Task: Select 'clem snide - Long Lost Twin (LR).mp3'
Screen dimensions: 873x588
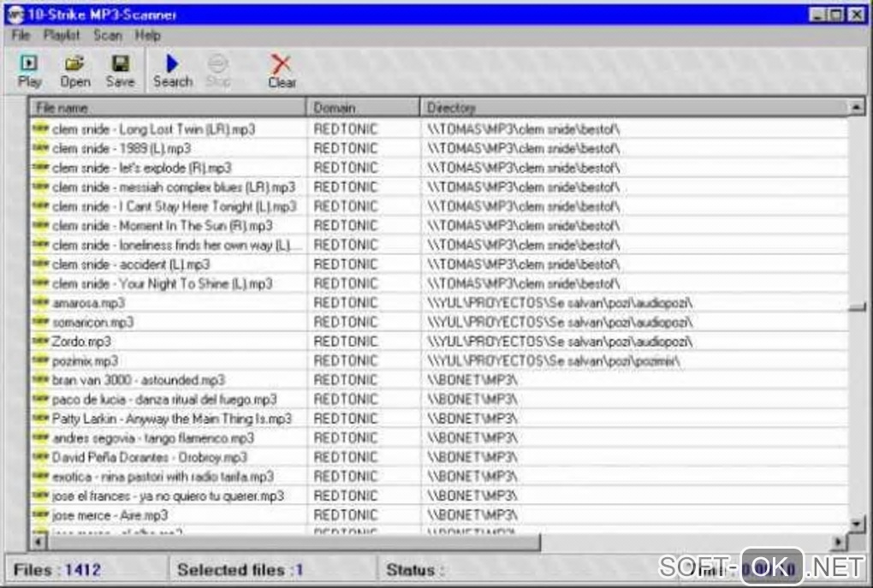Action: pos(154,129)
